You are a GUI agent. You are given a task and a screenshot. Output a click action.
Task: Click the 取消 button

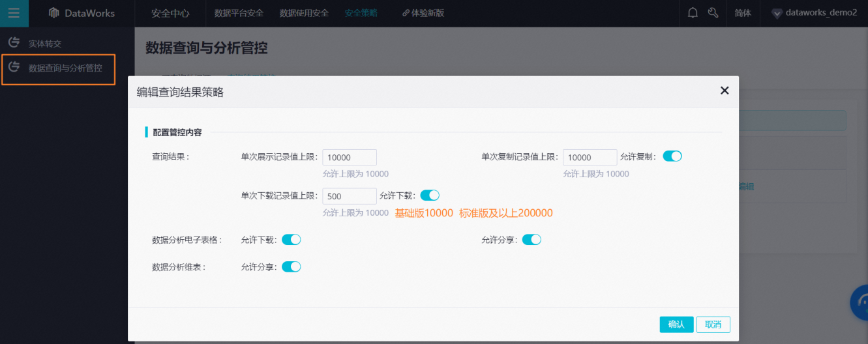713,324
